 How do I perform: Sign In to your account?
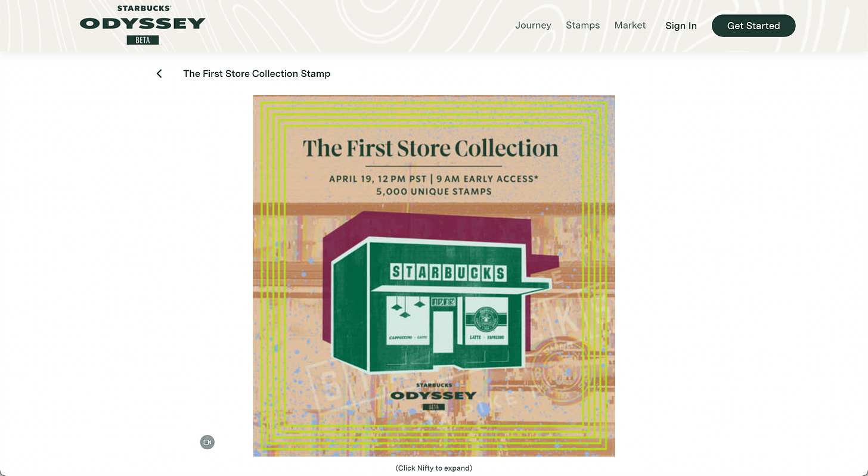tap(681, 26)
